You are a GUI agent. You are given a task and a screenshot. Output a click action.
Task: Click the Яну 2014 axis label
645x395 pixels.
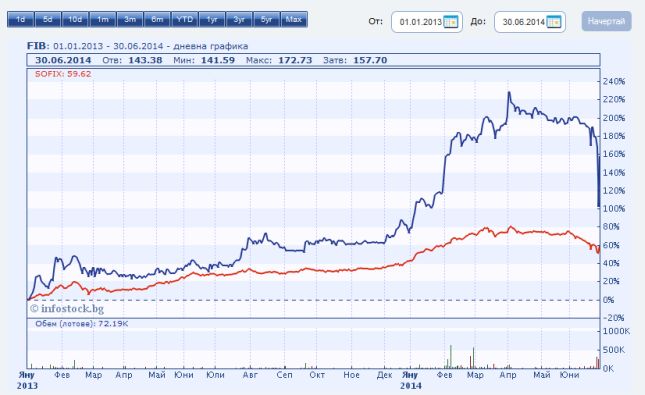tap(411, 380)
